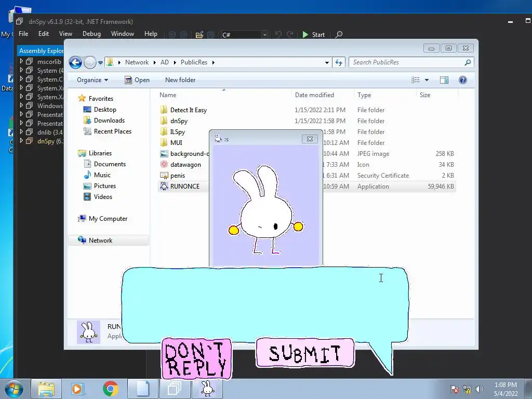Open dnSpy Debug menu
The height and width of the screenshot is (399, 532).
pyautogui.click(x=91, y=34)
